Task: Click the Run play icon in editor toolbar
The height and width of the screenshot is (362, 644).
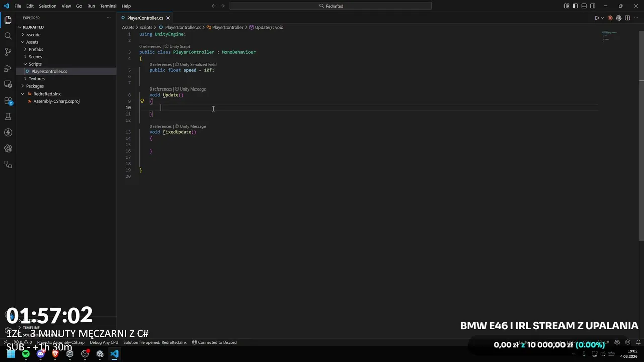Action: (x=597, y=18)
